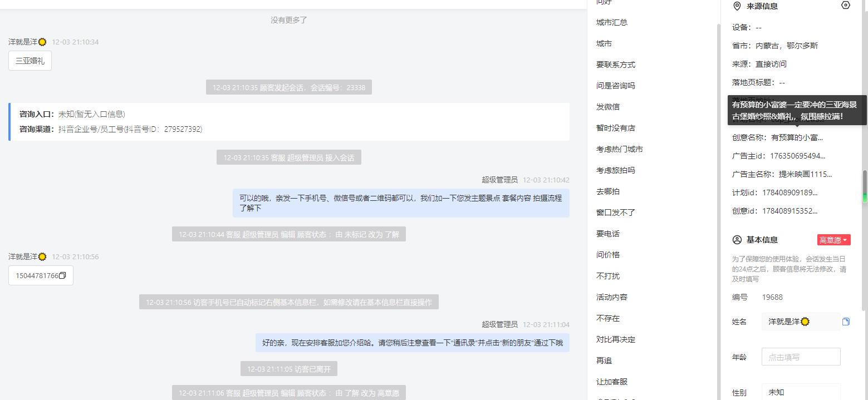Click the person icon beside 基本信息
868x400 pixels.
(x=737, y=240)
